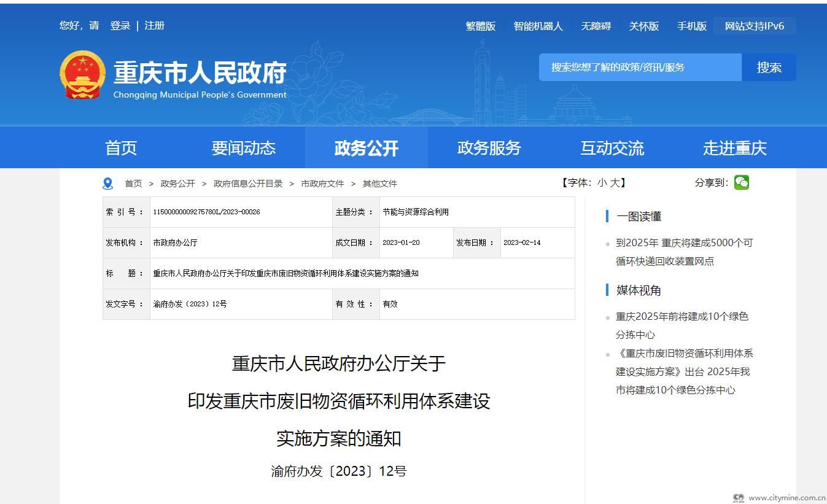Enable 无障碍 accessibility mode
This screenshot has width=827, height=504.
click(x=596, y=26)
